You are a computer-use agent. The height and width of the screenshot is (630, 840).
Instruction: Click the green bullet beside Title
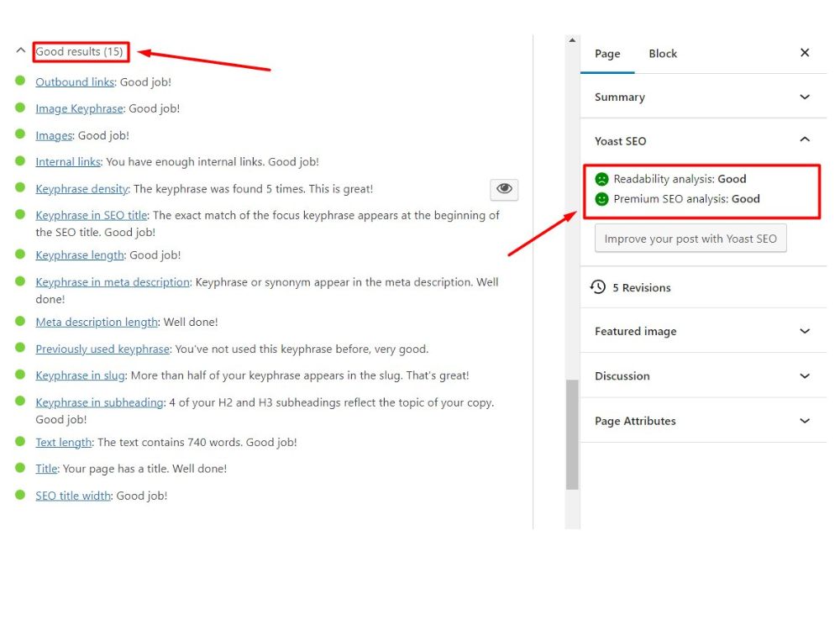click(20, 467)
